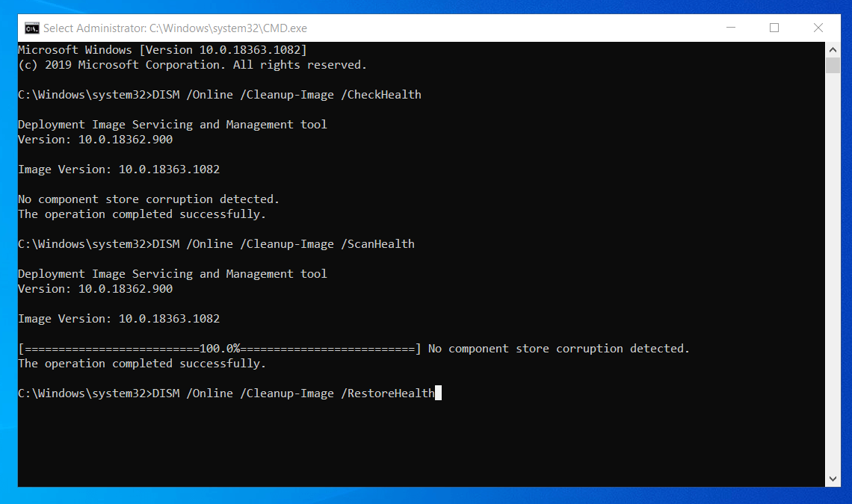Click the window title 'Select Administrator: C:\Windows\system32\CMD.exe'
The image size is (852, 504).
(x=175, y=28)
